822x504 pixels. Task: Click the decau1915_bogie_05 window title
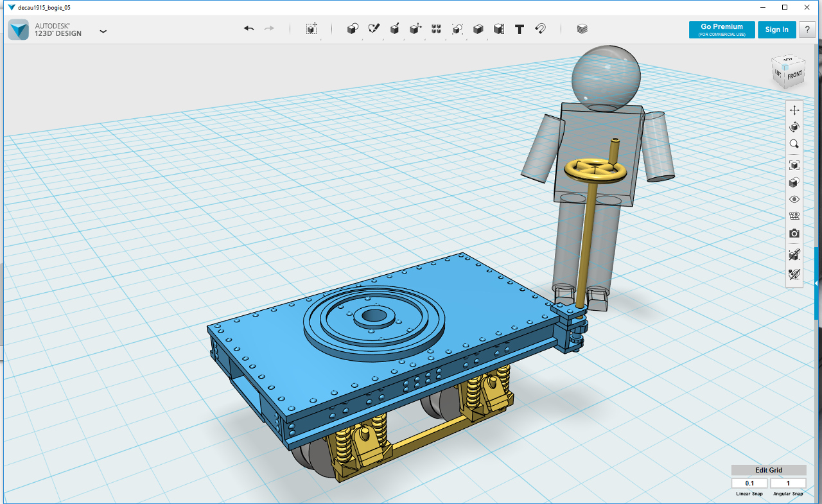(44, 7)
